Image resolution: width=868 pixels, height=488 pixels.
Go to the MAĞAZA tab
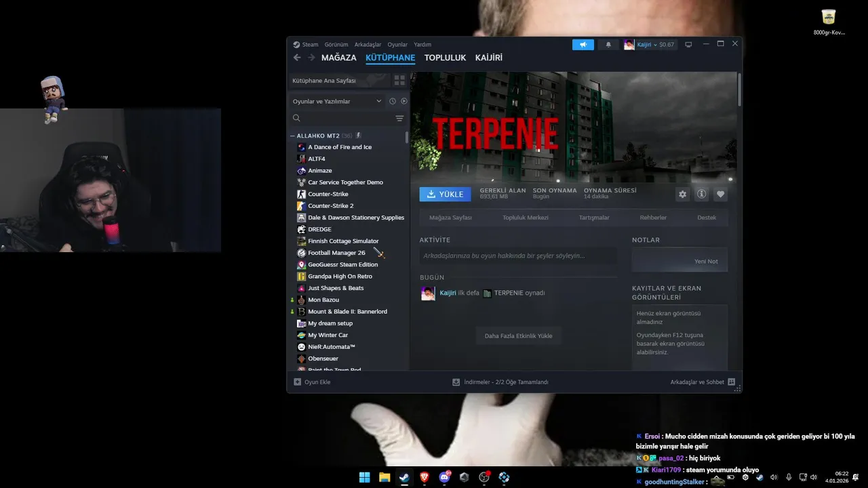(339, 58)
